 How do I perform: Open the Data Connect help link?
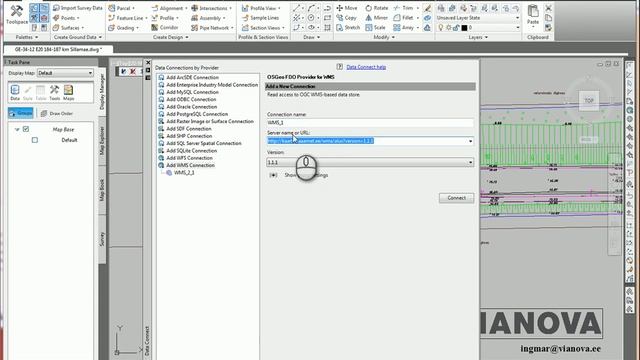coord(366,67)
